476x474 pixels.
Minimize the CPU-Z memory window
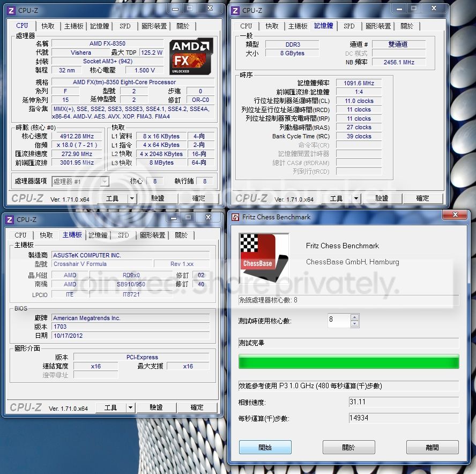[399, 9]
